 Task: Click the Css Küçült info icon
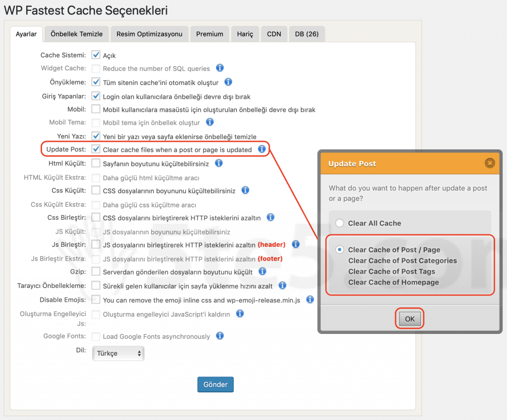tap(245, 190)
